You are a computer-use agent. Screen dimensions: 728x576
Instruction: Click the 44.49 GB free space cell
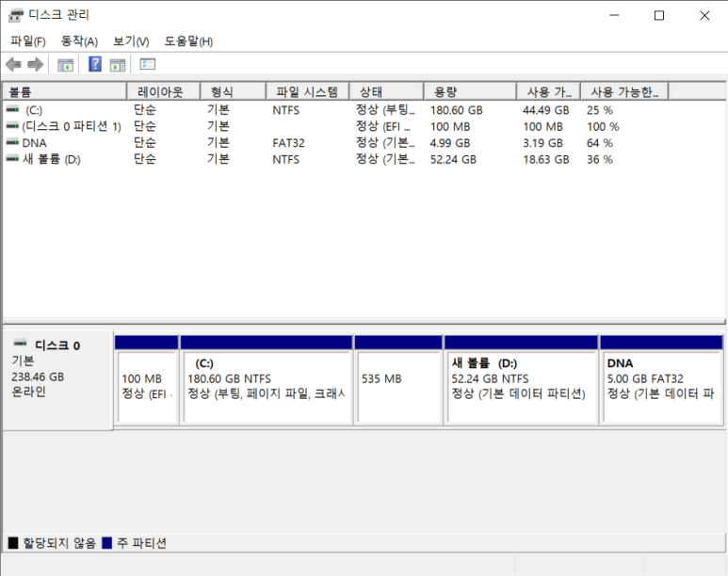546,110
